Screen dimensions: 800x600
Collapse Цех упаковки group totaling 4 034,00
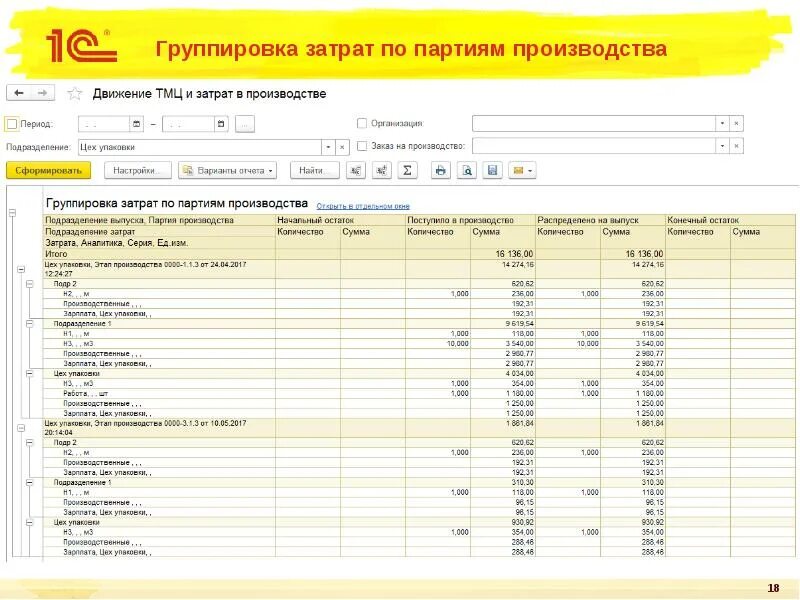pos(30,373)
